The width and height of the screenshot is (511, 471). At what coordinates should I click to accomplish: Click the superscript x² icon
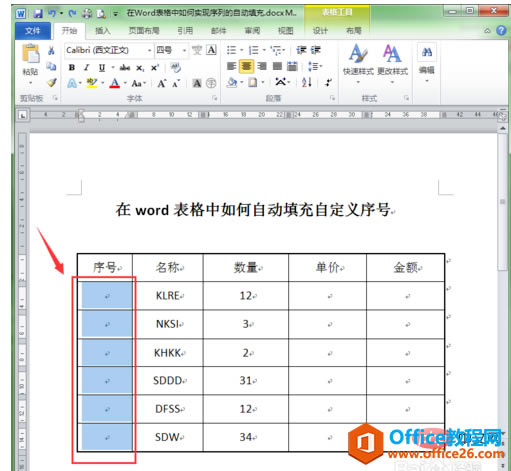[x=155, y=68]
